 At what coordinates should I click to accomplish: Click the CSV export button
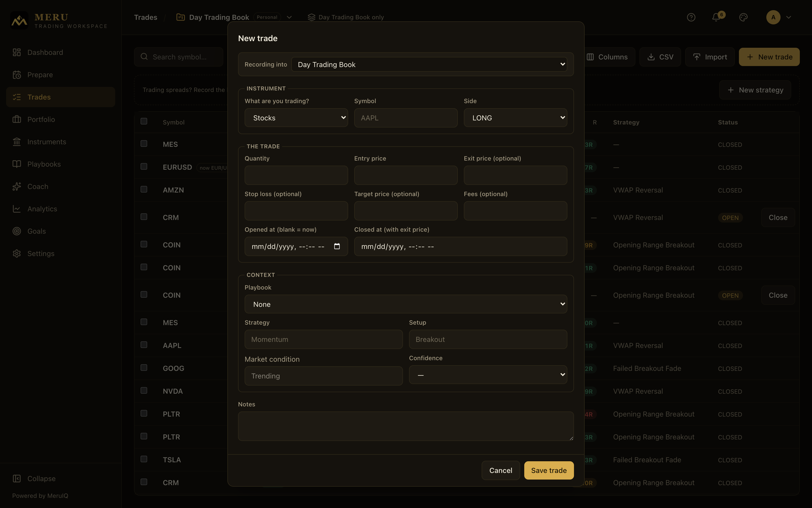pos(660,57)
